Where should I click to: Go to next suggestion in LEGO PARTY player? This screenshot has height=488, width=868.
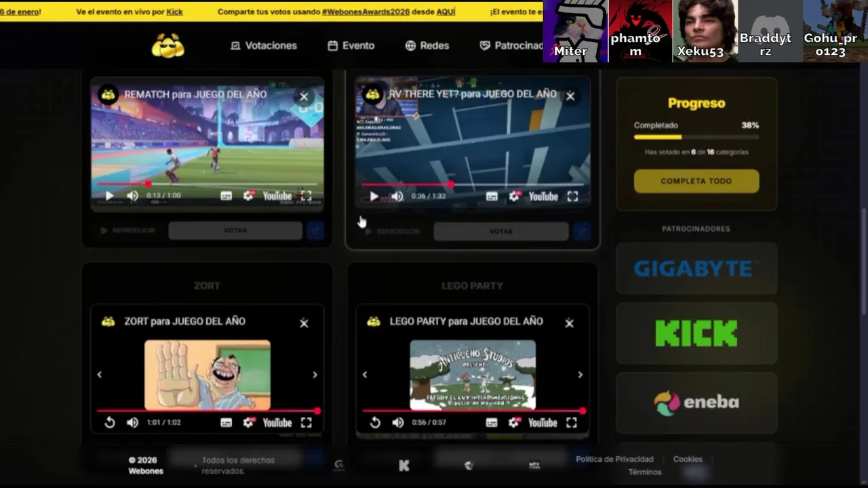(580, 374)
